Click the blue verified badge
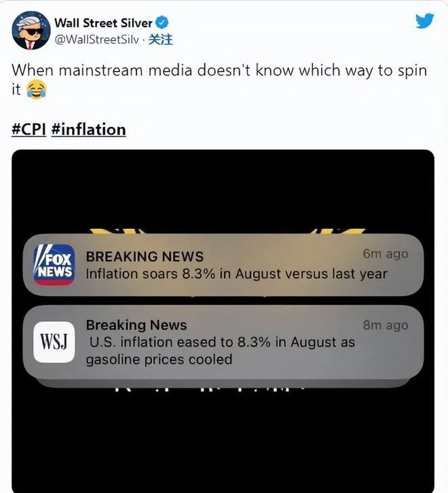 [x=163, y=23]
